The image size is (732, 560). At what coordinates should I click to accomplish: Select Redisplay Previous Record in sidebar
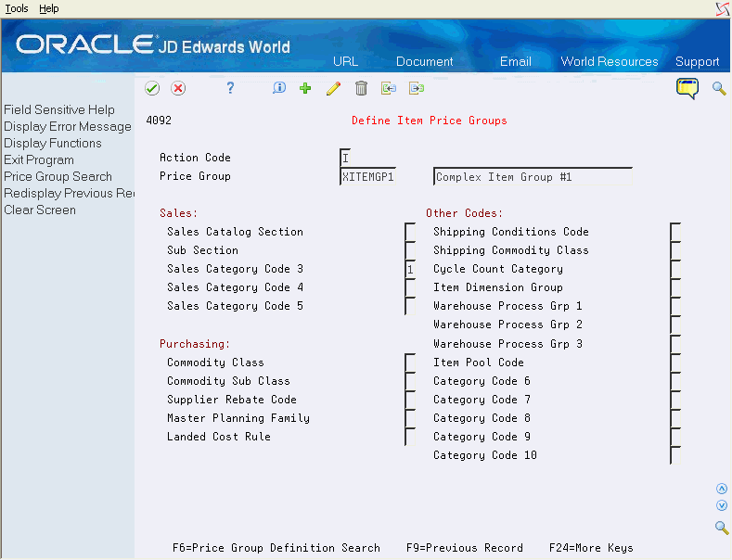(x=69, y=193)
